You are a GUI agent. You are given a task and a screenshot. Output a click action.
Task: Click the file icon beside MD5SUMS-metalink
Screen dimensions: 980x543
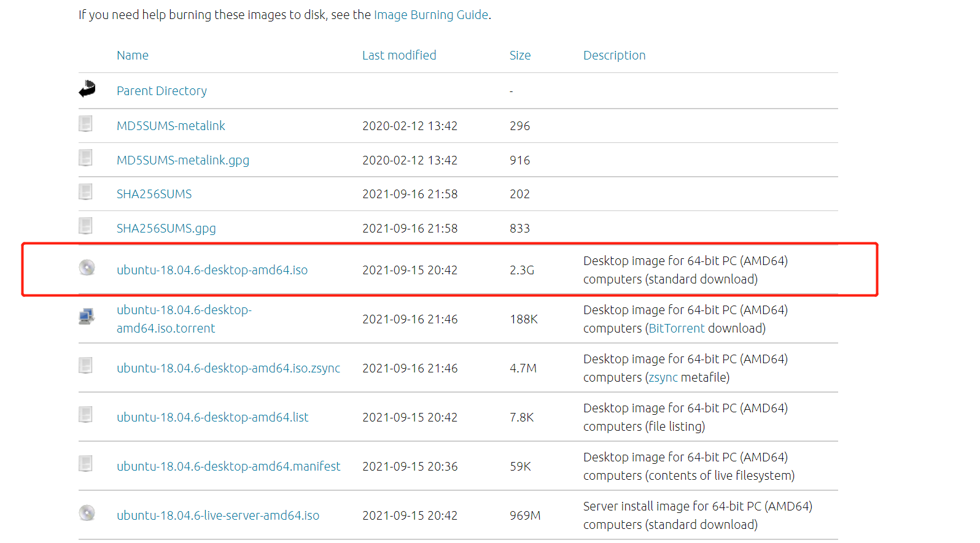coord(86,124)
